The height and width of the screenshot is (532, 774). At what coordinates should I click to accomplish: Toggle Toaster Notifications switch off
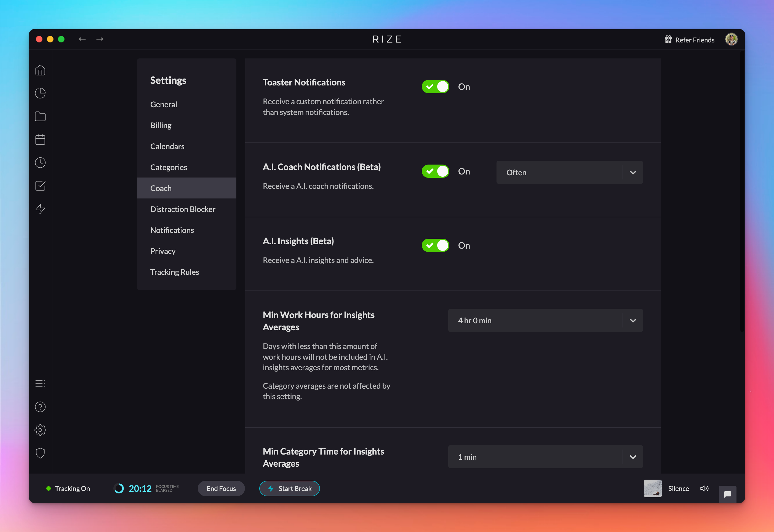point(435,87)
